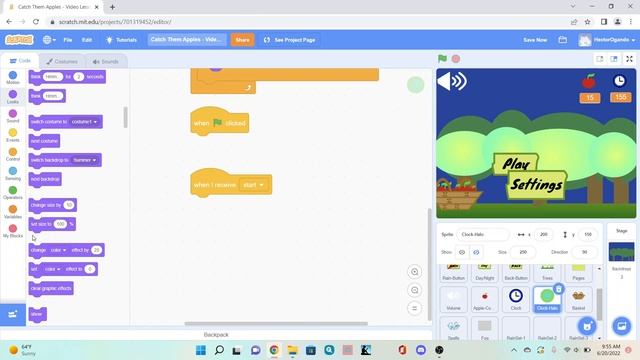Stop the project with the red stop button
The width and height of the screenshot is (640, 360).
(456, 59)
